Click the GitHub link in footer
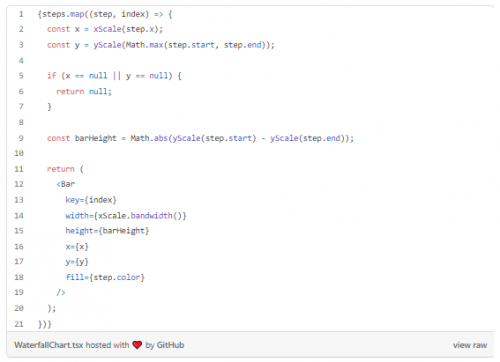The height and width of the screenshot is (362, 500). (x=170, y=345)
